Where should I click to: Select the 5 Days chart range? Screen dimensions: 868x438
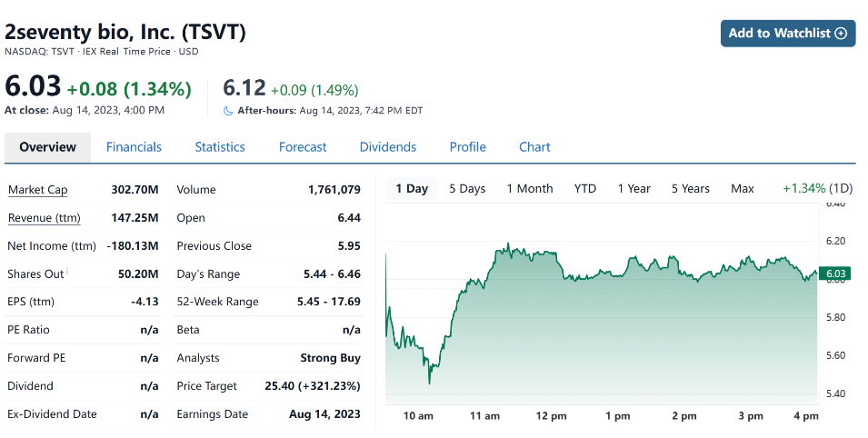point(467,189)
